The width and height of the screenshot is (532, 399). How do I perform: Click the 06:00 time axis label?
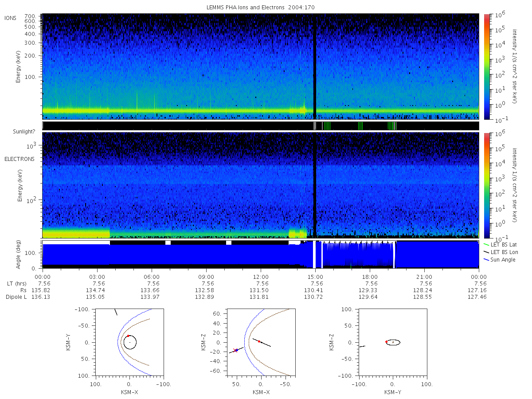(152, 277)
